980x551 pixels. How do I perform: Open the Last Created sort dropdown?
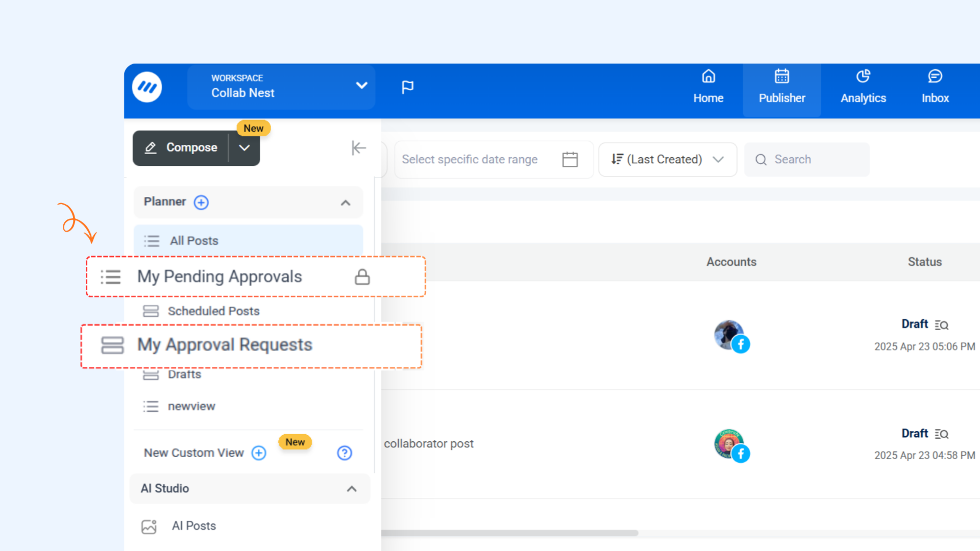[667, 160]
